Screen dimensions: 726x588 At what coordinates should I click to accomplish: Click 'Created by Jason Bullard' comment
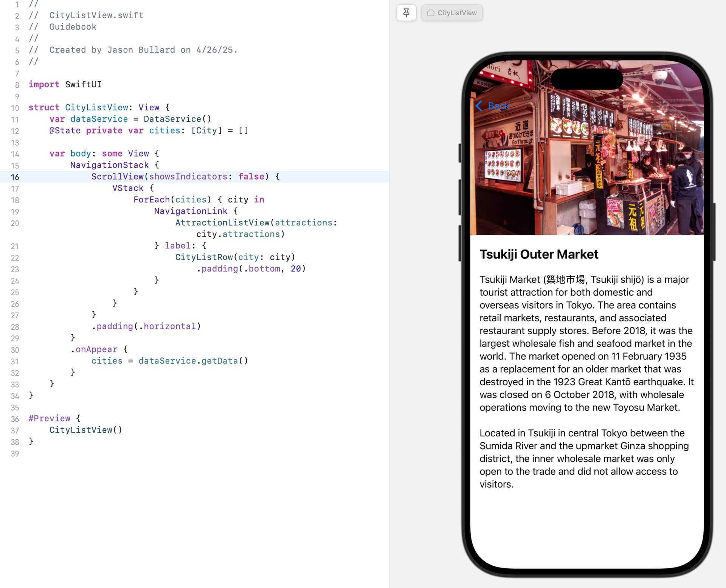click(133, 50)
